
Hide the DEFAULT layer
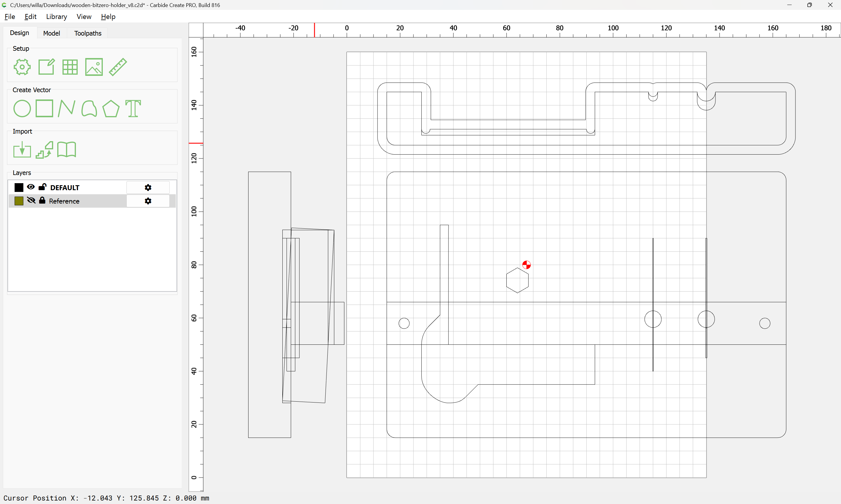coord(31,187)
